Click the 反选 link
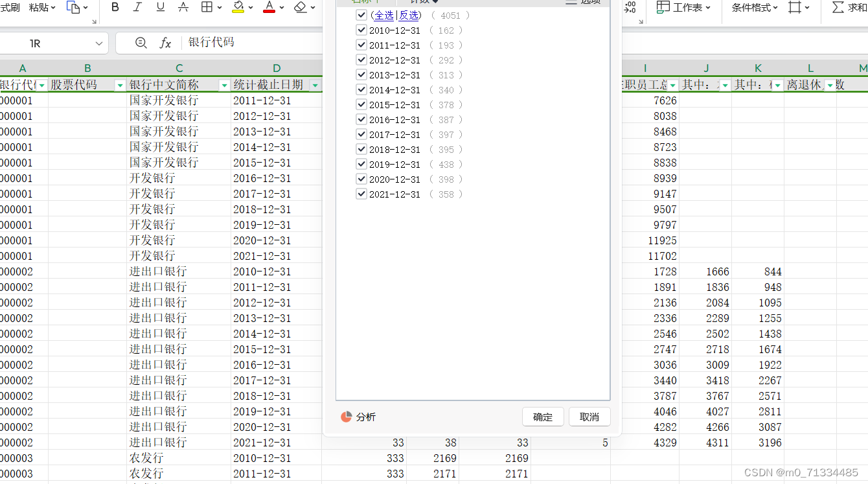868x484 pixels. pos(409,15)
